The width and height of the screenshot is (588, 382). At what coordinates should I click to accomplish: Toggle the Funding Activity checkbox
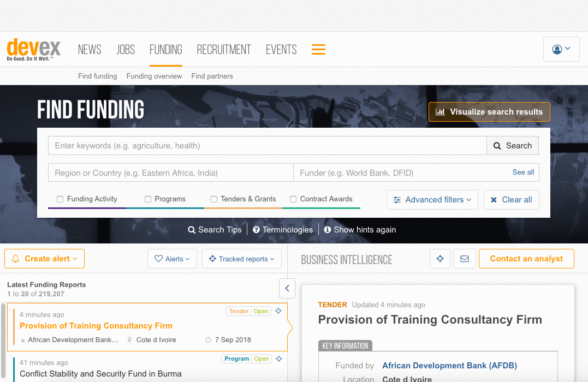click(x=60, y=199)
